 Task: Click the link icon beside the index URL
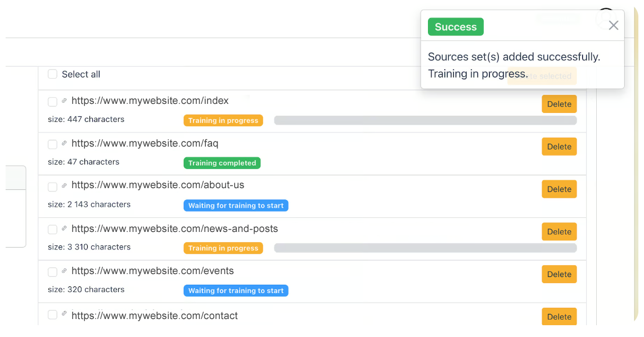pyautogui.click(x=64, y=101)
